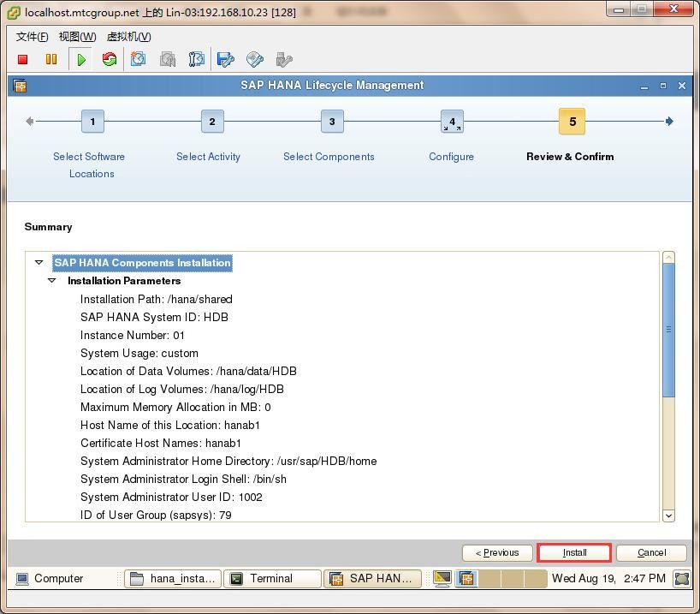This screenshot has height=614, width=700.
Task: Go to step 1 Select Software Locations
Action: point(92,121)
